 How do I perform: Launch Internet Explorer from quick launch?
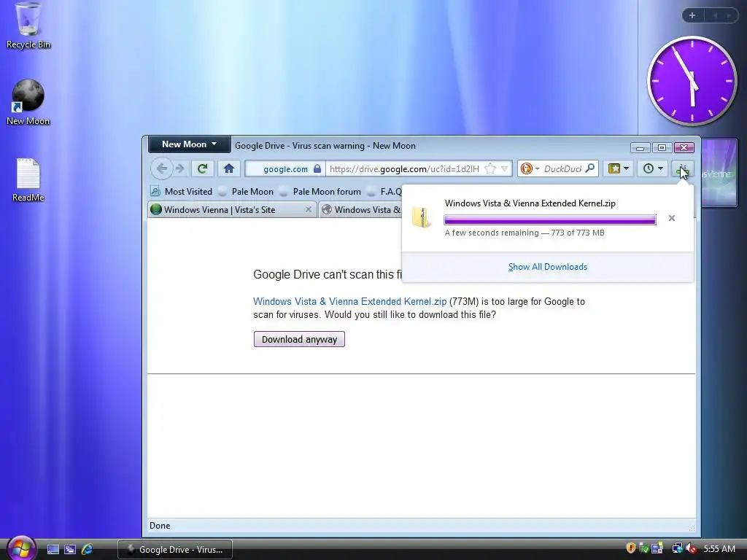[x=88, y=550]
